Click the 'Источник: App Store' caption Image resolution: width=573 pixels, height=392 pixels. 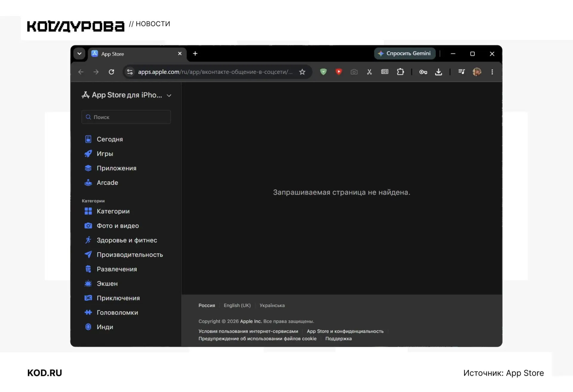[503, 373]
